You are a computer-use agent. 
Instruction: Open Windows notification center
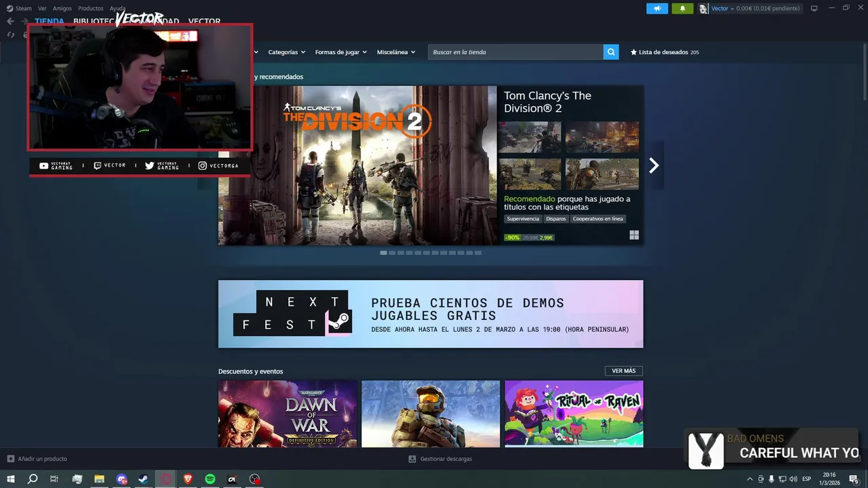[854, 479]
